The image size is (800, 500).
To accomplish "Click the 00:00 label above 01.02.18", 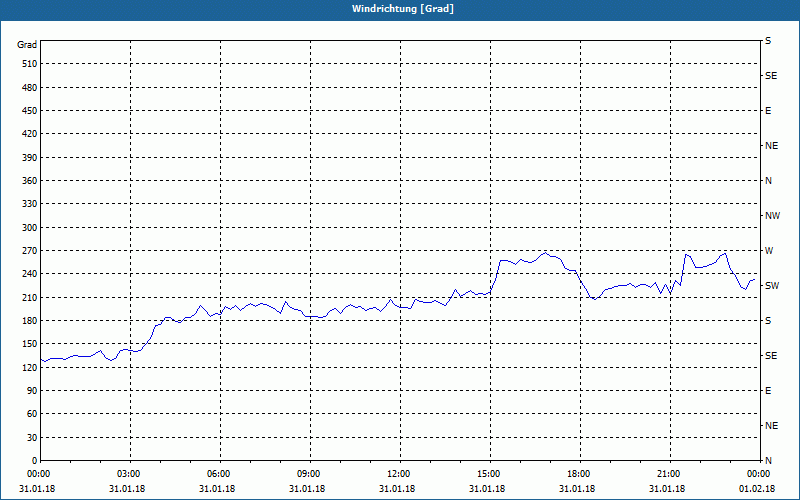I will 758,474.
